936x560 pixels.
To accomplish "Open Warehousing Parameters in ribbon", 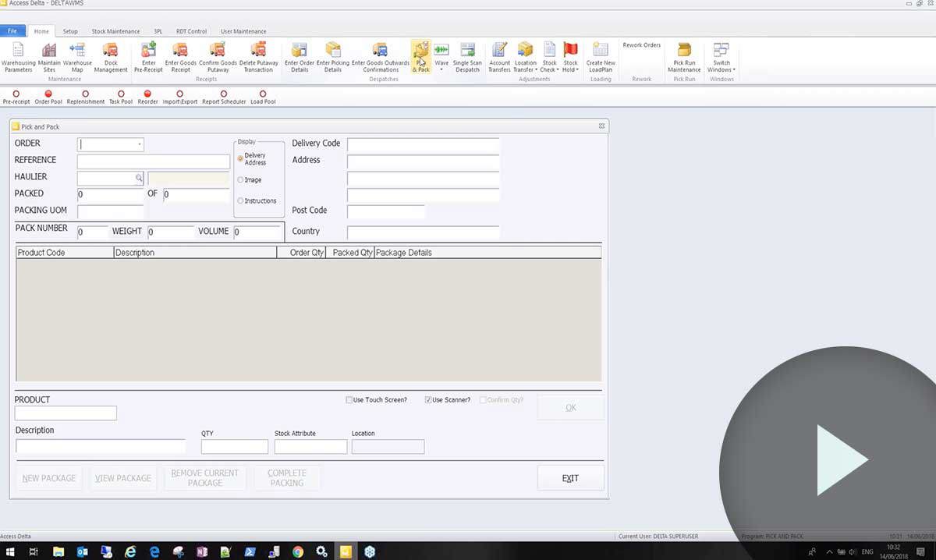I will click(x=19, y=57).
